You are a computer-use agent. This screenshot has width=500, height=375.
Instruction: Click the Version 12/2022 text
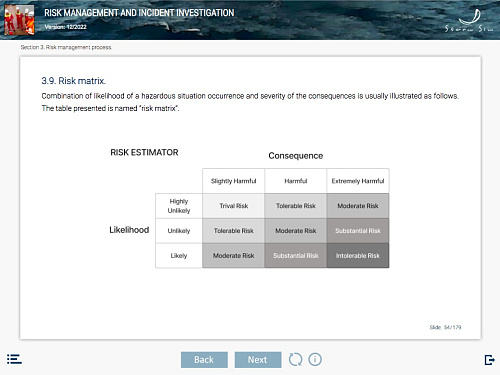coord(66,27)
